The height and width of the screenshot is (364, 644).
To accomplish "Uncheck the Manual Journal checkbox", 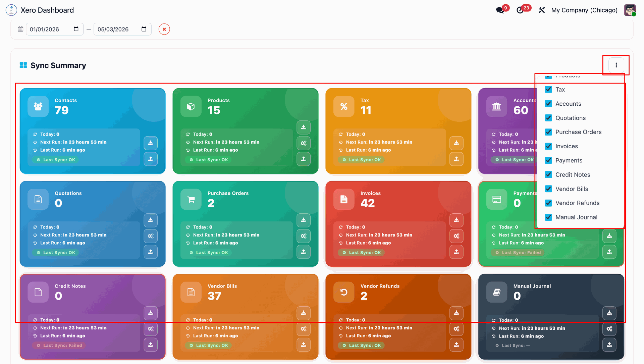I will (x=548, y=217).
